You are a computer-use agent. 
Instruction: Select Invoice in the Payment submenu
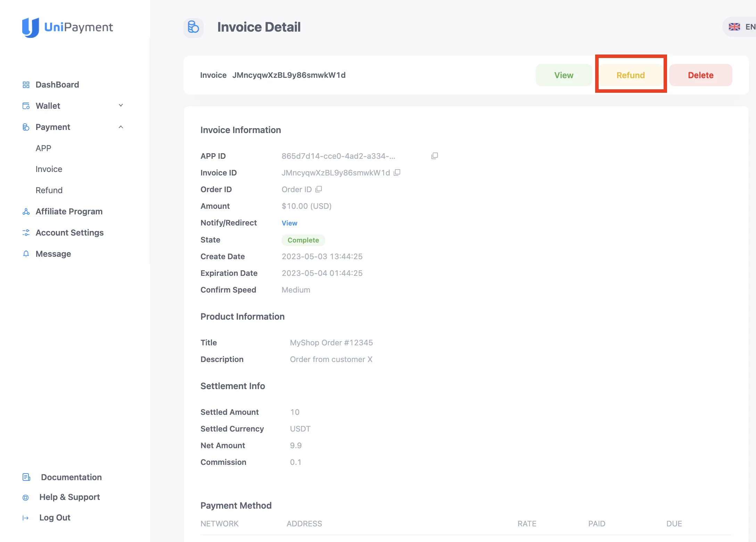click(x=49, y=169)
